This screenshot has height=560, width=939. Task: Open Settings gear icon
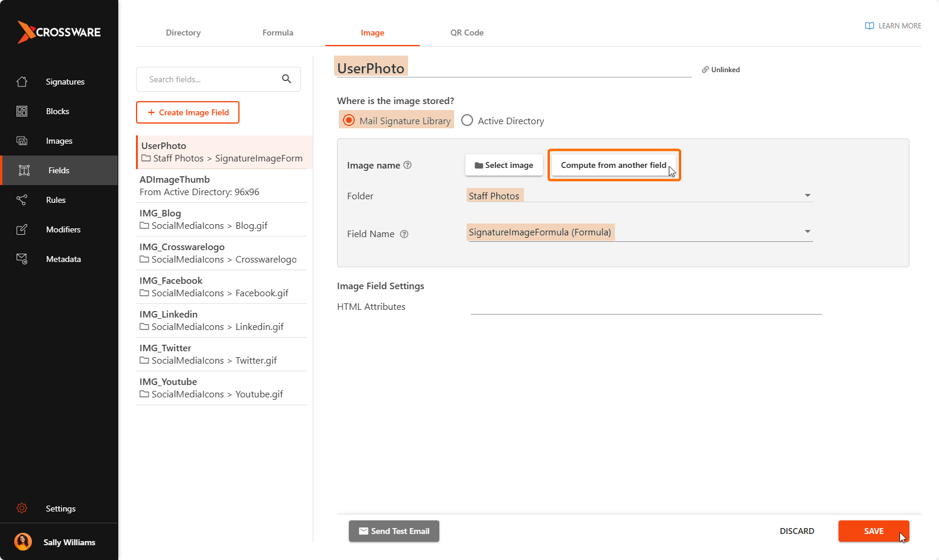coord(22,509)
